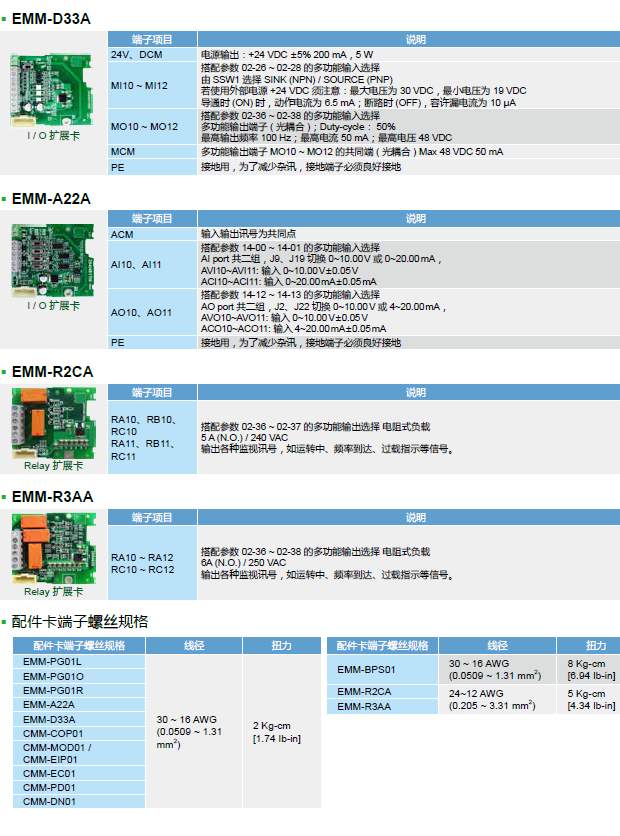
Task: Click the EMM-A22A section heading
Action: [x=51, y=199]
